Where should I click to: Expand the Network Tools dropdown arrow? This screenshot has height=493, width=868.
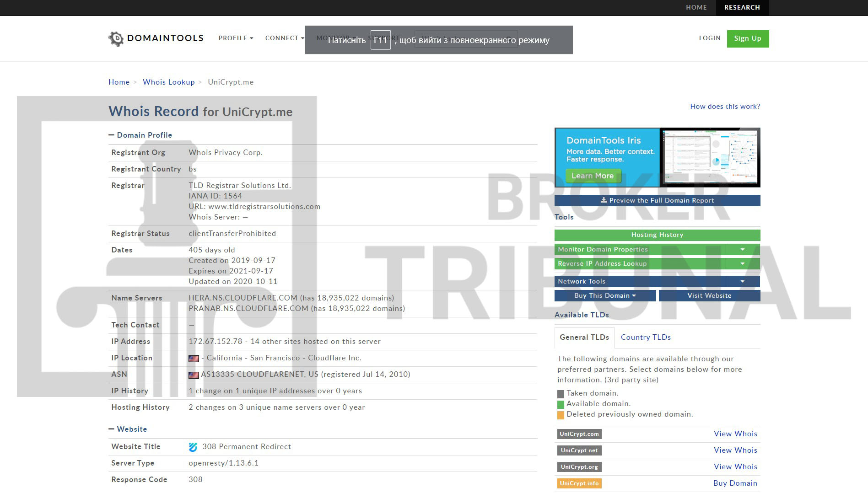tap(743, 281)
